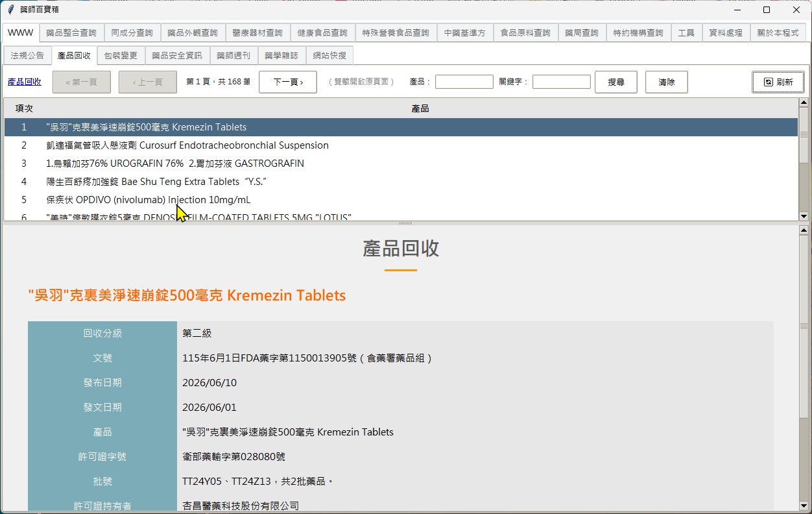Minimize the 藥師百寶箱 window
Image resolution: width=812 pixels, height=514 pixels.
coord(737,10)
